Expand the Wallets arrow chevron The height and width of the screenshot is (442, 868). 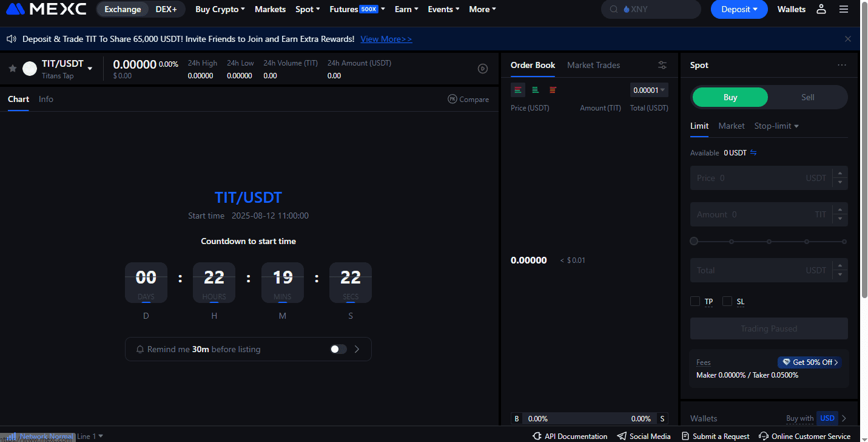[x=844, y=418]
